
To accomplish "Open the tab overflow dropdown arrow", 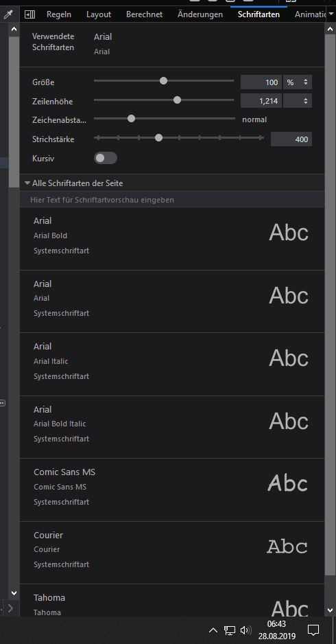I will coord(331,14).
